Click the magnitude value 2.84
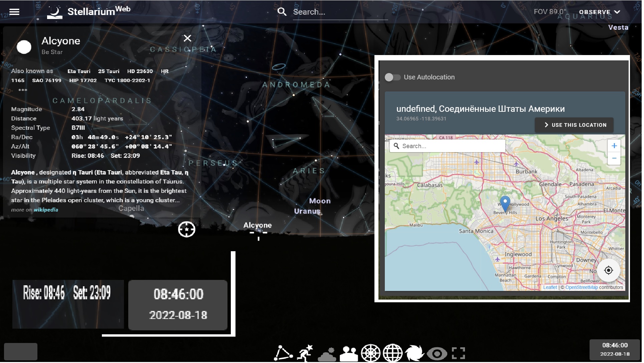The image size is (644, 363). click(x=78, y=109)
